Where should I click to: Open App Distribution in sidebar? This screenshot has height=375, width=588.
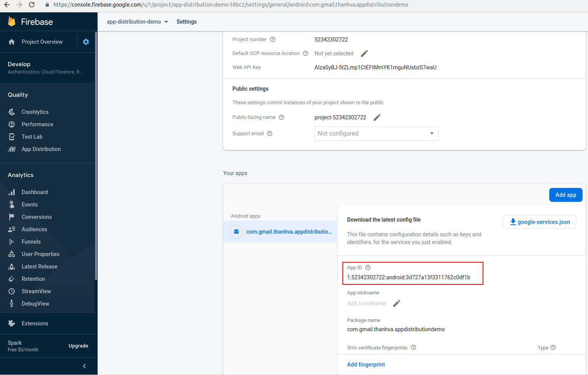point(41,149)
